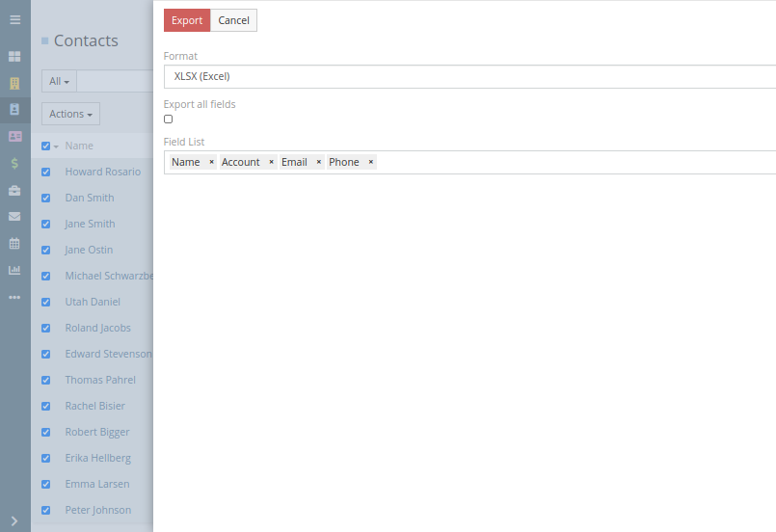Enable the Export all fields checkbox
The width and height of the screenshot is (776, 532).
[x=169, y=119]
